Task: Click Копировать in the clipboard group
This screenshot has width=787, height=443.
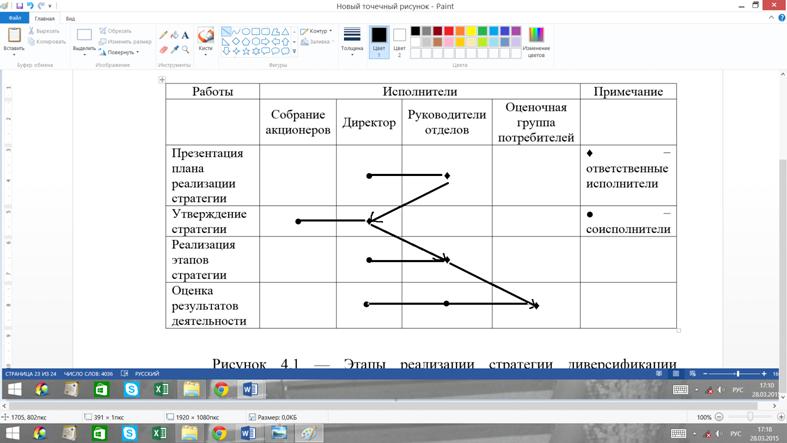Action: 47,42
